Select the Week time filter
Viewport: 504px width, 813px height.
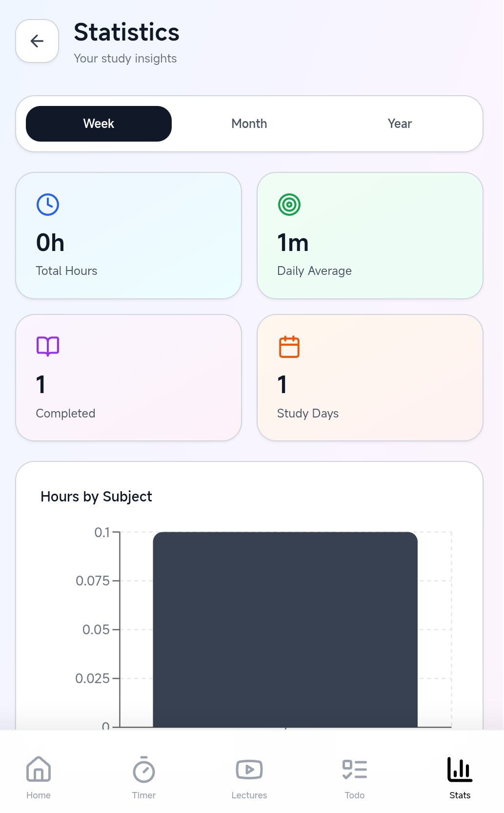[x=99, y=124]
